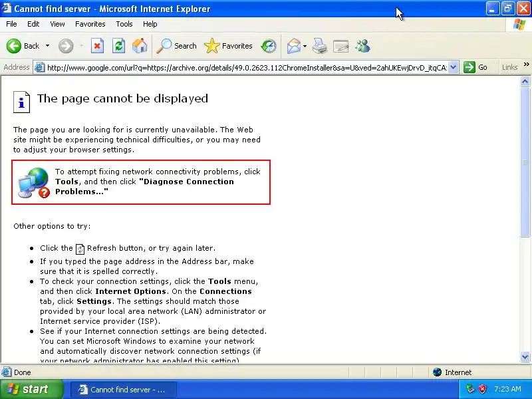This screenshot has height=399, width=532.
Task: Click the 'Diagnose Connection Problems...' bold text
Action: (144, 186)
